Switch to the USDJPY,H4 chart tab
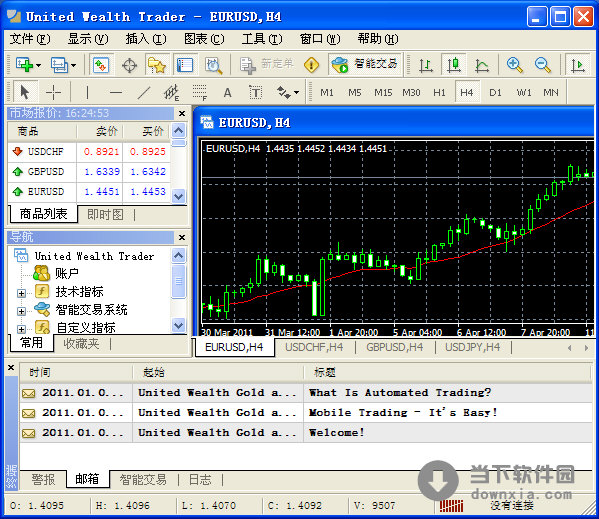Screen dimensions: 599x519 [473, 347]
